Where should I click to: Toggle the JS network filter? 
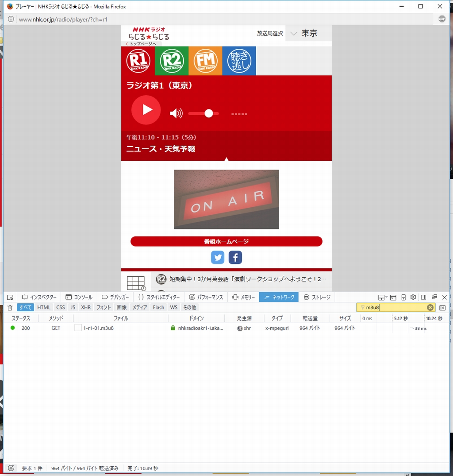pyautogui.click(x=73, y=307)
